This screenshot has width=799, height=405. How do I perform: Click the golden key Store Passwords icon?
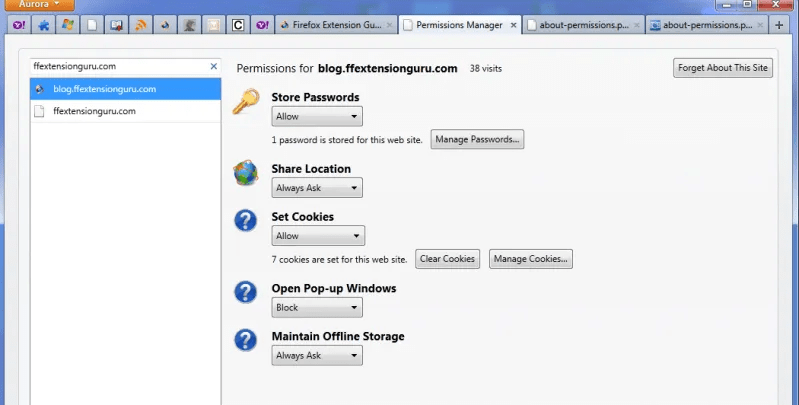pos(246,101)
